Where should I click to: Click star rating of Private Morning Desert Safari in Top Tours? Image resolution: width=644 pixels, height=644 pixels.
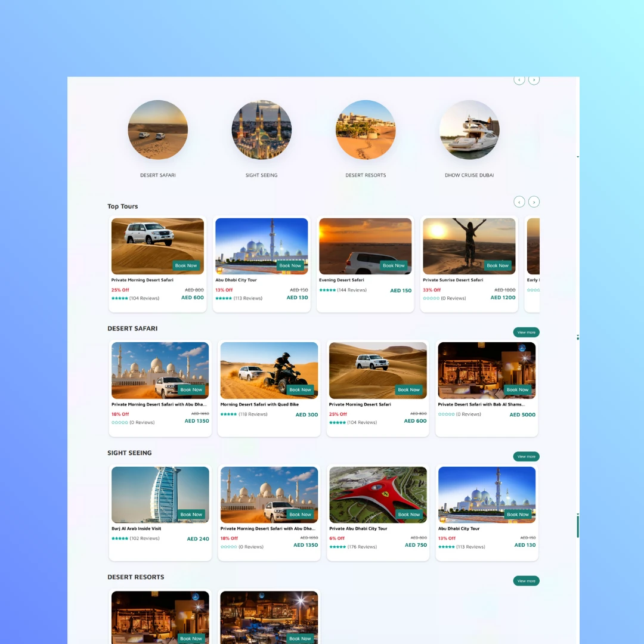click(120, 298)
